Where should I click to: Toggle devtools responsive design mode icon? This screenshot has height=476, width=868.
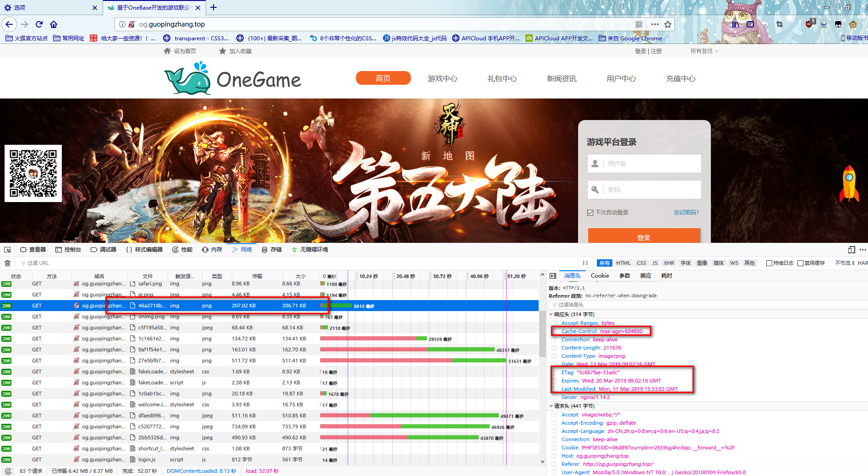click(x=852, y=250)
